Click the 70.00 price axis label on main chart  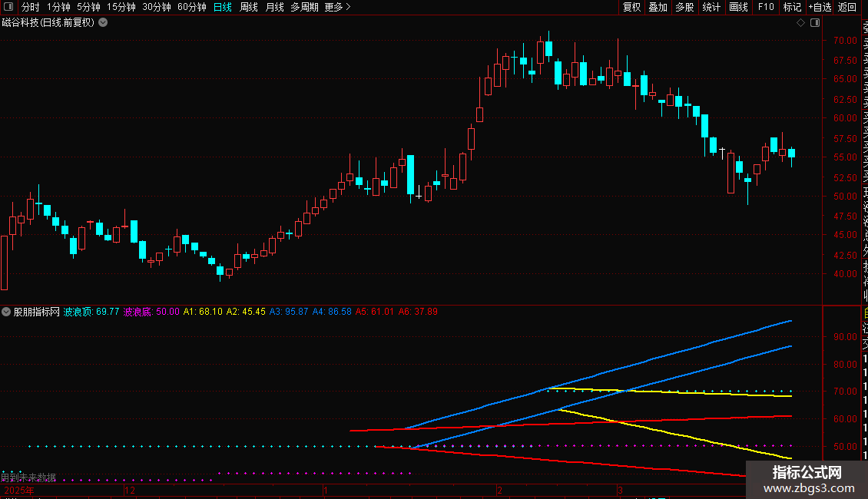(845, 41)
